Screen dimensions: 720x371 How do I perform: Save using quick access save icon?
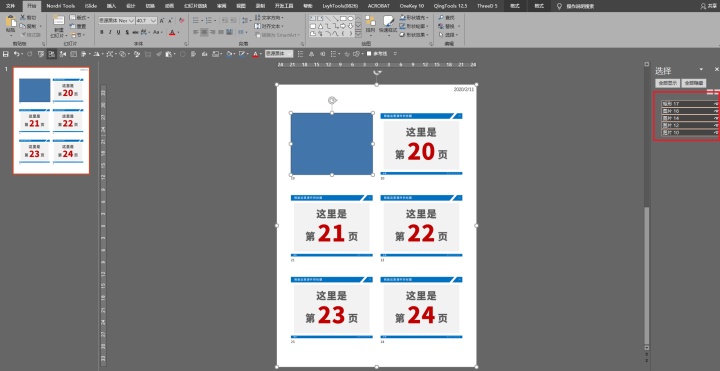pyautogui.click(x=6, y=54)
